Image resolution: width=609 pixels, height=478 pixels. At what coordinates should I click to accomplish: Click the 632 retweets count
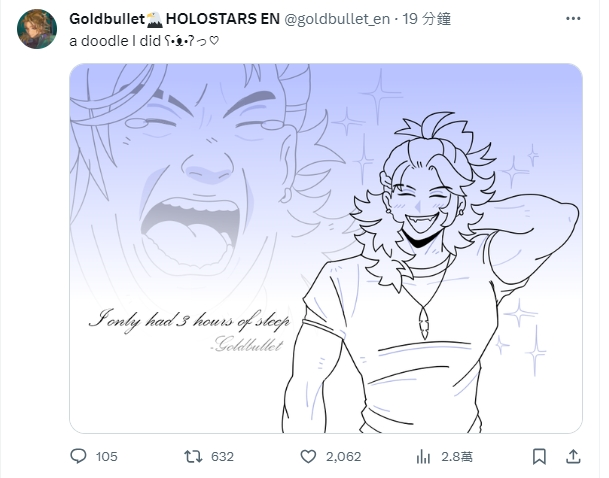(x=222, y=457)
